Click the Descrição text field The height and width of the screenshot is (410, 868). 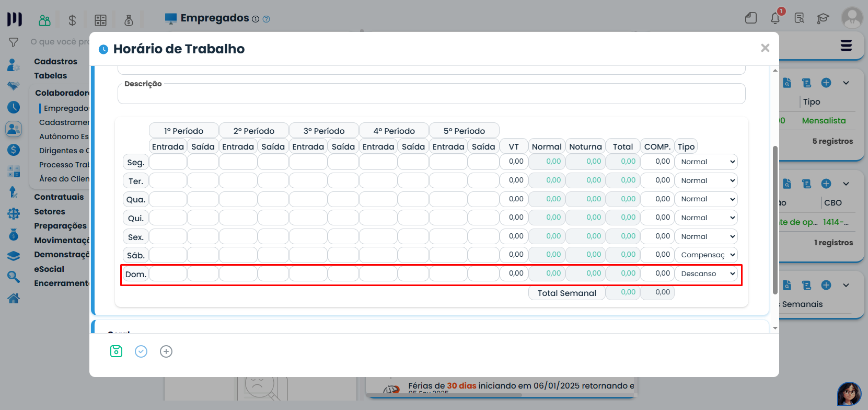431,94
